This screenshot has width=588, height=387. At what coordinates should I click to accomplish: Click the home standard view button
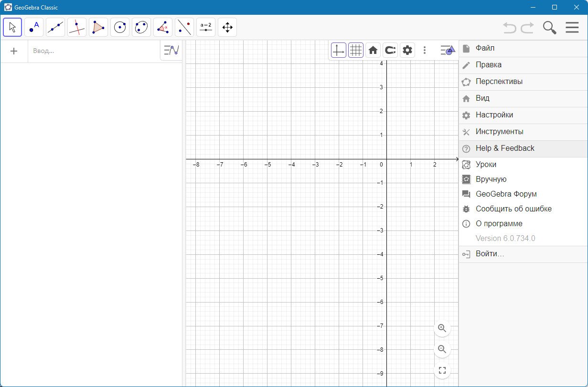tap(373, 50)
